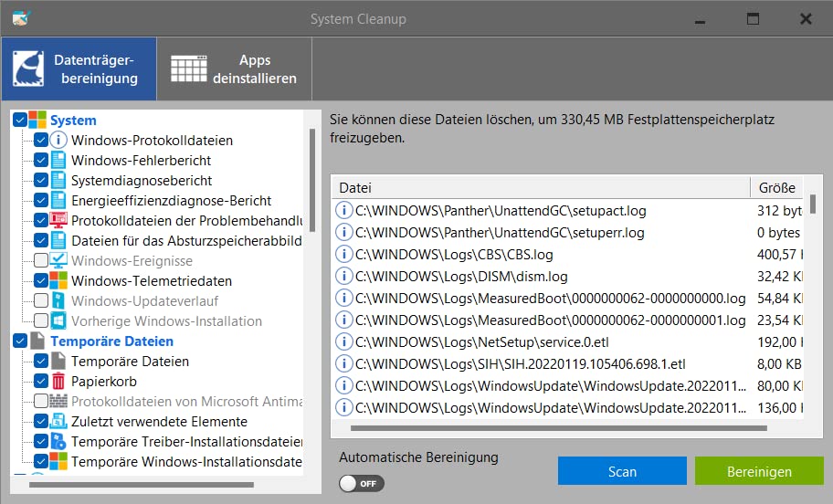Click the Temporäre Treiber-Installationsdateien icon

pos(58,442)
